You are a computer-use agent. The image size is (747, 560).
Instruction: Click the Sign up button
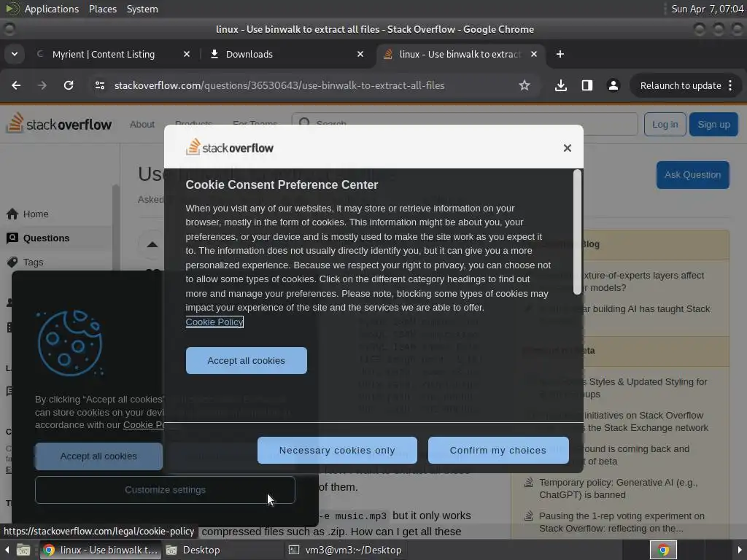click(x=713, y=124)
